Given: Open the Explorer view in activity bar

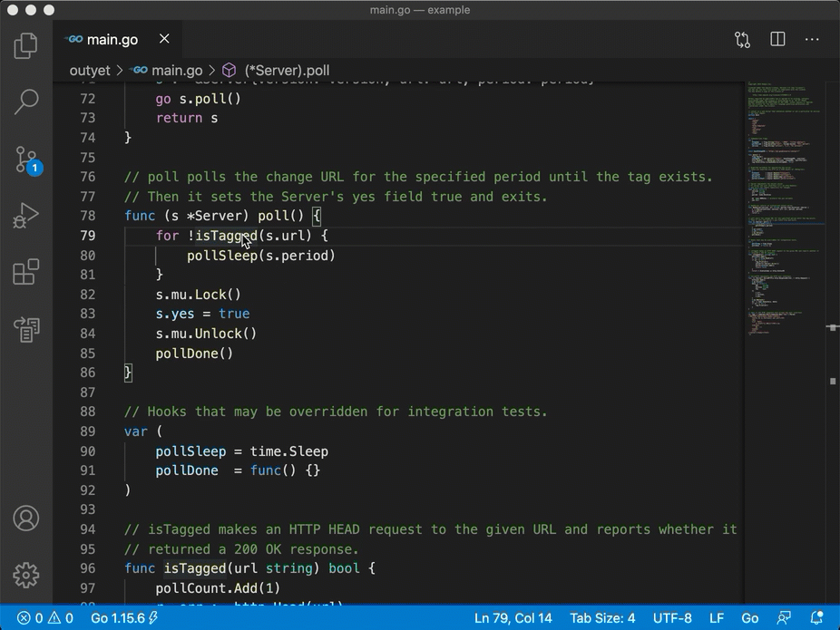Looking at the screenshot, I should (26, 45).
